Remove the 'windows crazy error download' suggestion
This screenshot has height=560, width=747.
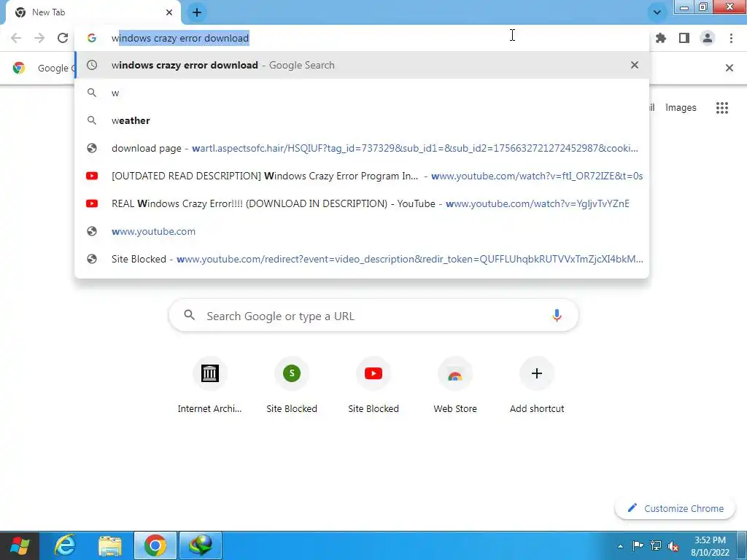tap(635, 65)
